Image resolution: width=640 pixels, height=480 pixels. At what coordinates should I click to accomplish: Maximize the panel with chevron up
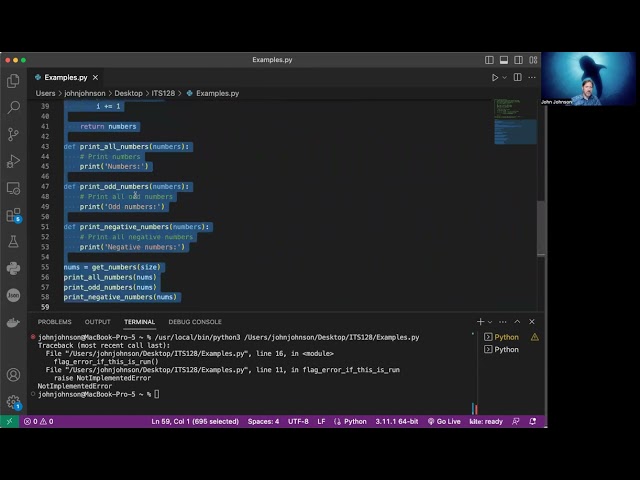click(517, 322)
